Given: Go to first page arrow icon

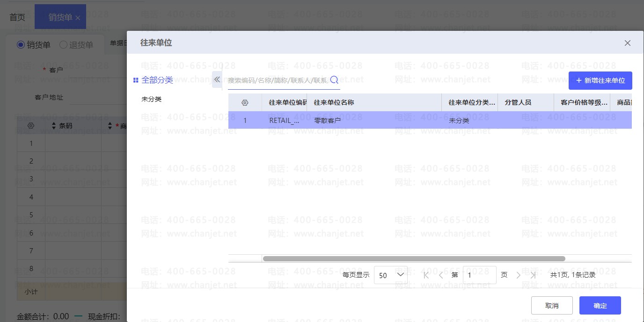Looking at the screenshot, I should 426,275.
